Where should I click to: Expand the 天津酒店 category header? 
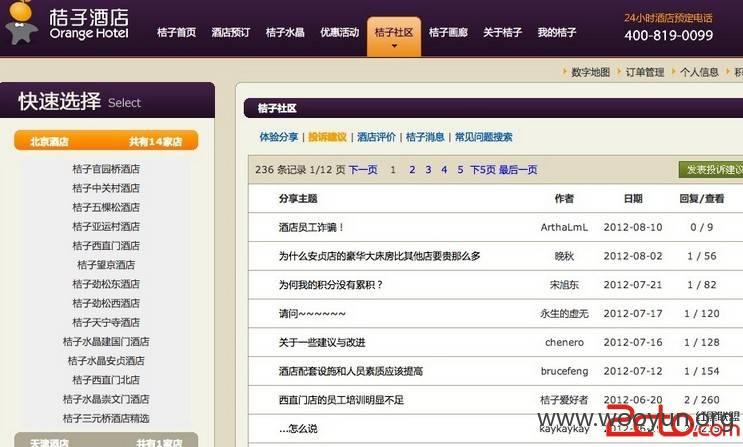[106, 440]
